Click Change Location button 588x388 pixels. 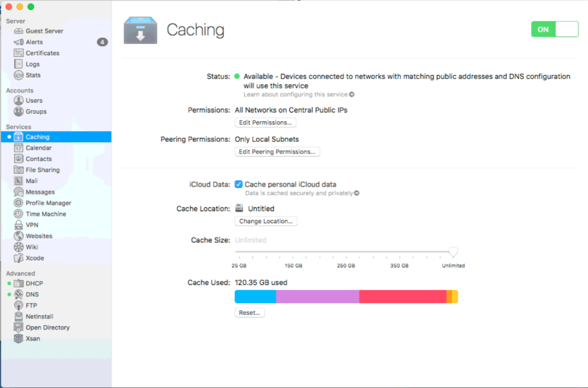(266, 221)
